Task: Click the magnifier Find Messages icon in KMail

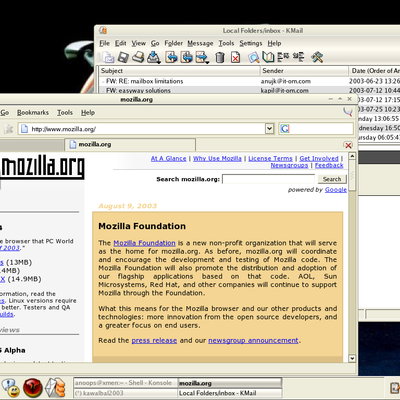Action: (254, 58)
